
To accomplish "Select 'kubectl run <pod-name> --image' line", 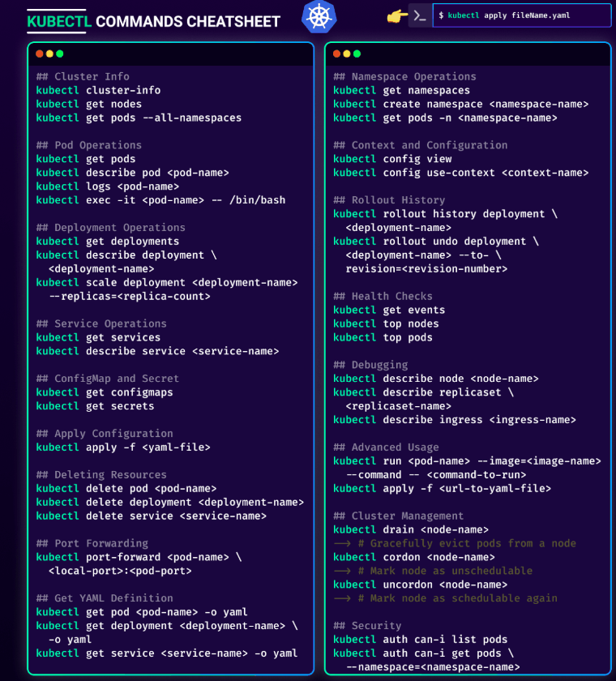I will click(467, 461).
